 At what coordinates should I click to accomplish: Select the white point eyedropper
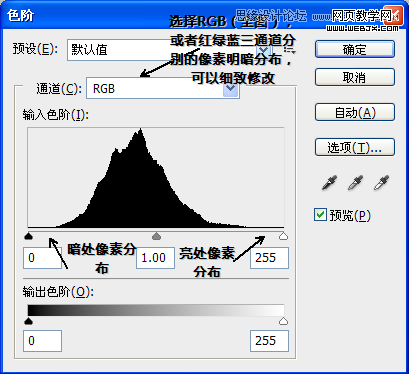381,183
